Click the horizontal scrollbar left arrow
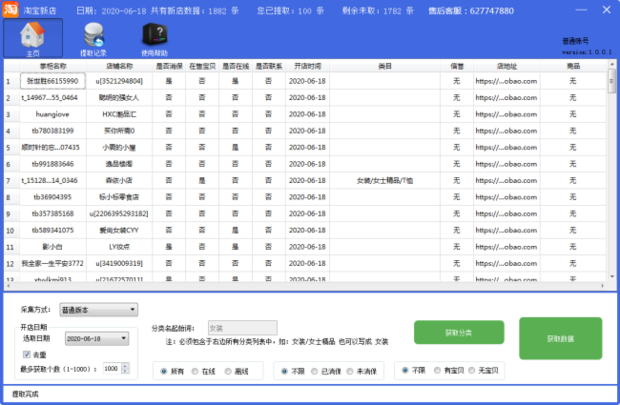 (x=8, y=285)
